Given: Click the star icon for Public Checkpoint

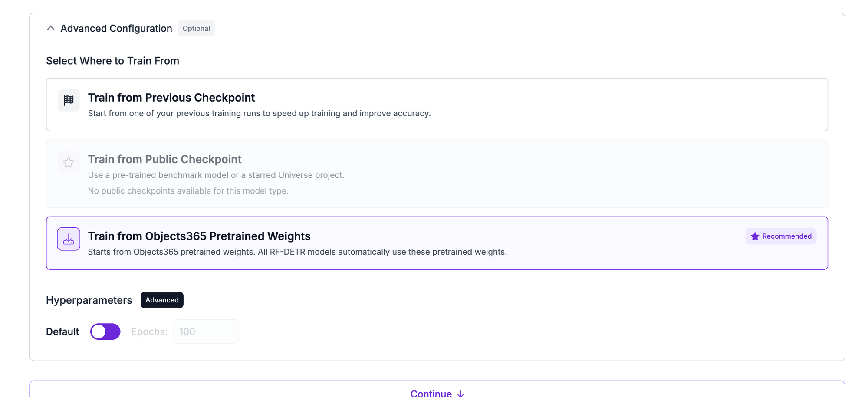Looking at the screenshot, I should coord(69,162).
